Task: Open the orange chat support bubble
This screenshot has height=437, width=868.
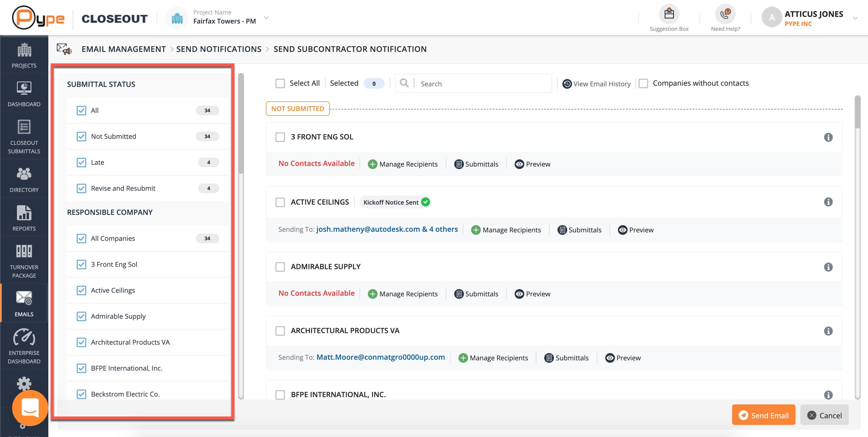Action: [x=30, y=408]
